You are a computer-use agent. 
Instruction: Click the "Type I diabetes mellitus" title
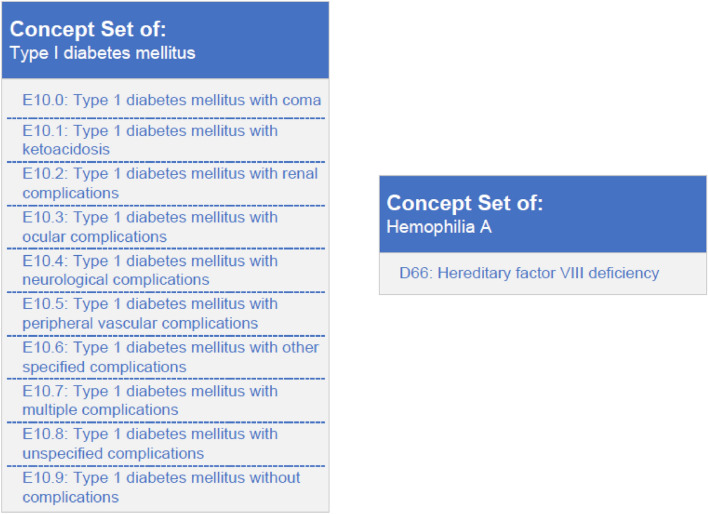(x=103, y=53)
